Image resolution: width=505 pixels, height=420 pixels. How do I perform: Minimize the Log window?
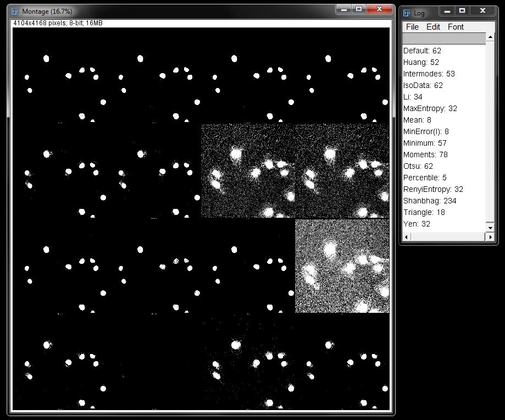447,10
